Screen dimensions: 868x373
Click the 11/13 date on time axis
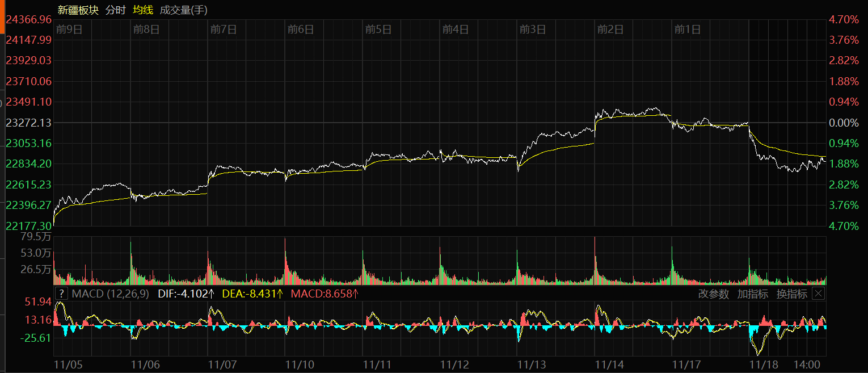(532, 363)
